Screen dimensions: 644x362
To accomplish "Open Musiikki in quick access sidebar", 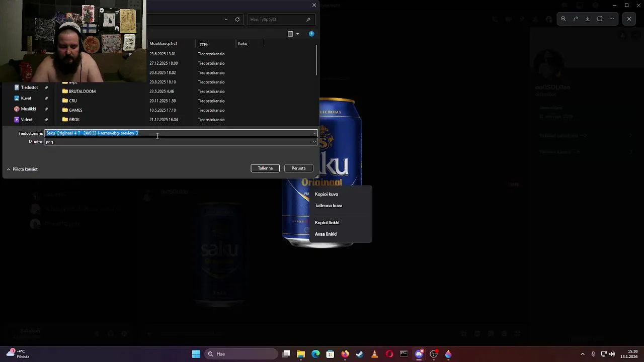I will tap(28, 109).
